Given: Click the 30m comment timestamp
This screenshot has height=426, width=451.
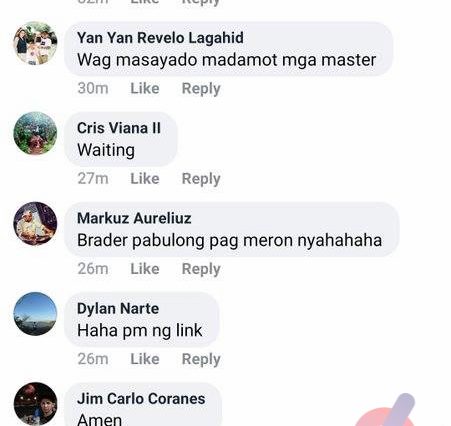Looking at the screenshot, I should point(93,88).
